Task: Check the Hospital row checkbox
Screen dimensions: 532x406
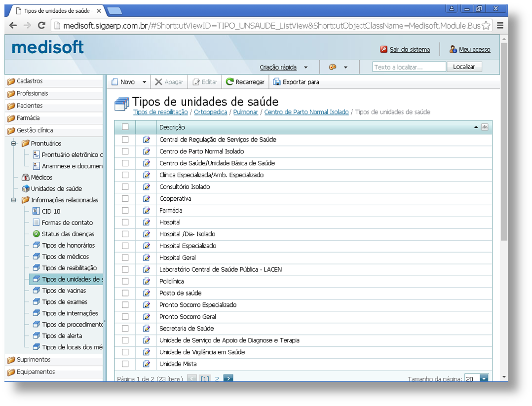Action: 125,222
